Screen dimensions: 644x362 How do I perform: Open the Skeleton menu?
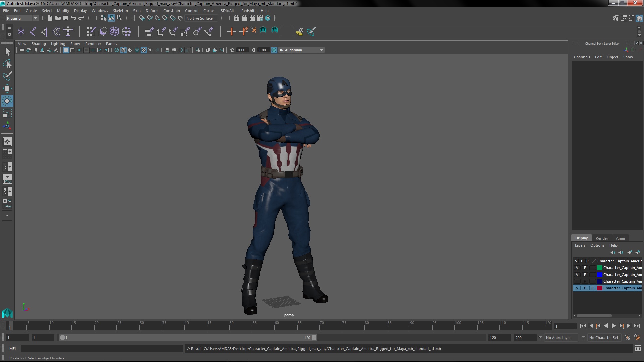120,11
